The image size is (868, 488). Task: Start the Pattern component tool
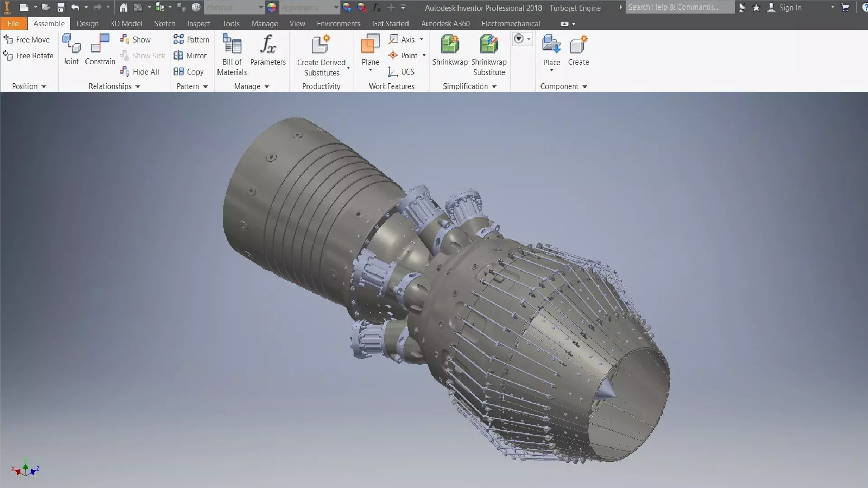click(x=192, y=40)
